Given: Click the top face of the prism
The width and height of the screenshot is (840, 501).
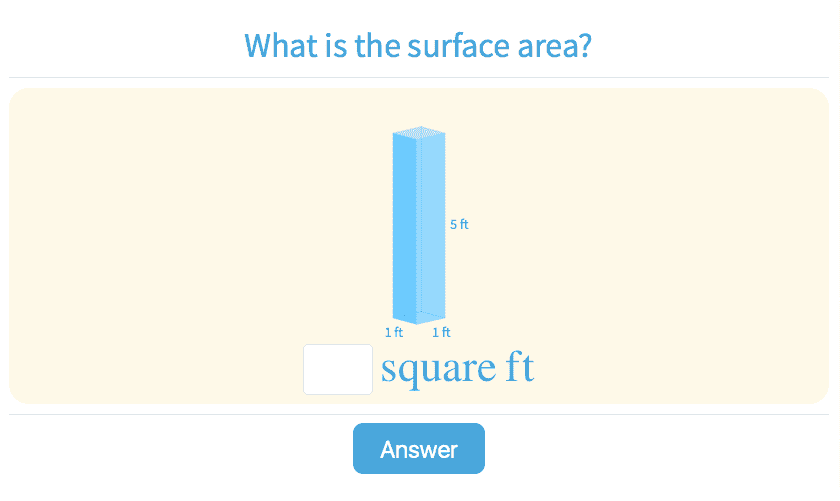Looking at the screenshot, I should coord(419,132).
